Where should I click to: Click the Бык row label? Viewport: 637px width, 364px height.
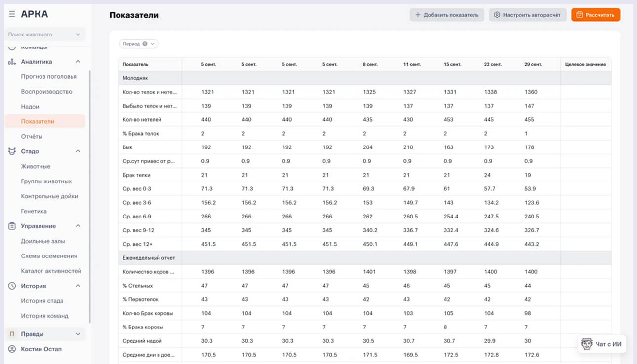coord(127,147)
